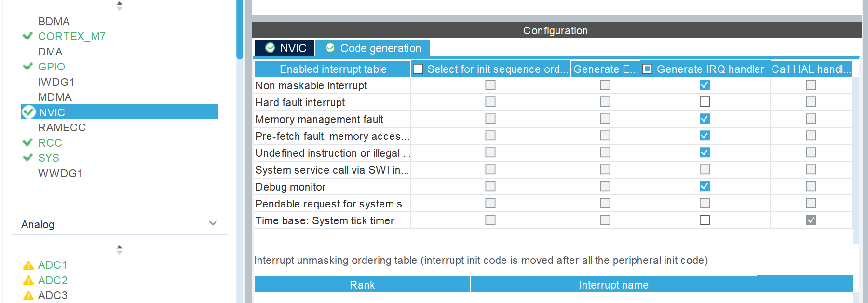Screen dimensions: 868x303
Task: Click the green checkmark icon beside GPIO
Action: [28, 67]
